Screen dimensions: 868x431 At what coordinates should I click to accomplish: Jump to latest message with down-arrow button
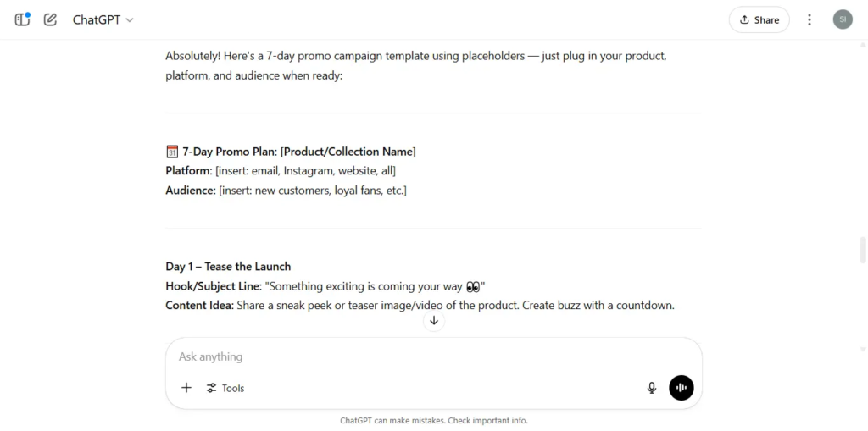[x=434, y=321]
